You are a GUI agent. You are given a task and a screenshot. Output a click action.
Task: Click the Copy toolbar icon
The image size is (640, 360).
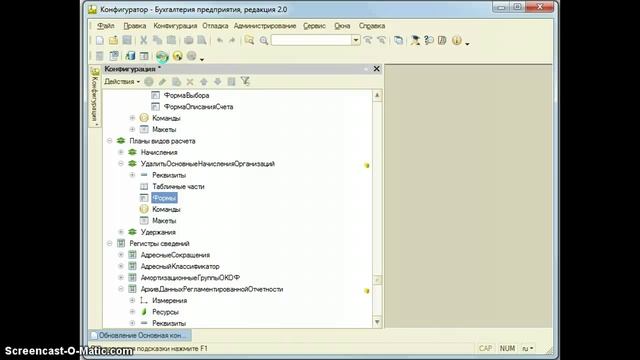(x=157, y=40)
